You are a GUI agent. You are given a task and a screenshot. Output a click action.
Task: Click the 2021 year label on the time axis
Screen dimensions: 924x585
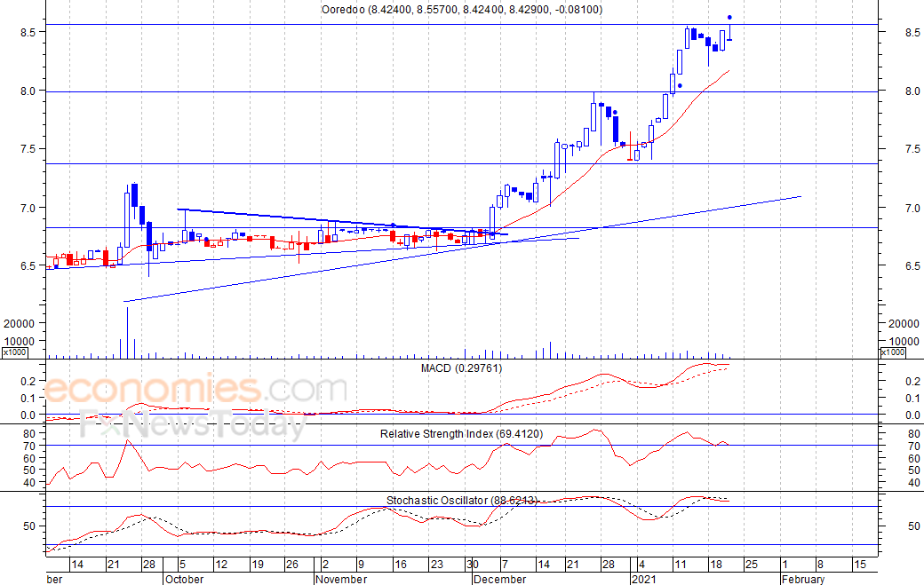[x=643, y=579]
